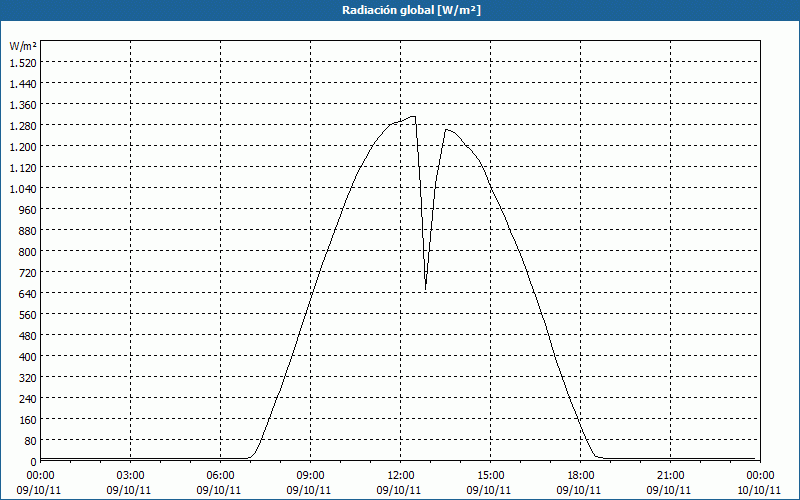Click the 800 y-axis label

(x=28, y=252)
